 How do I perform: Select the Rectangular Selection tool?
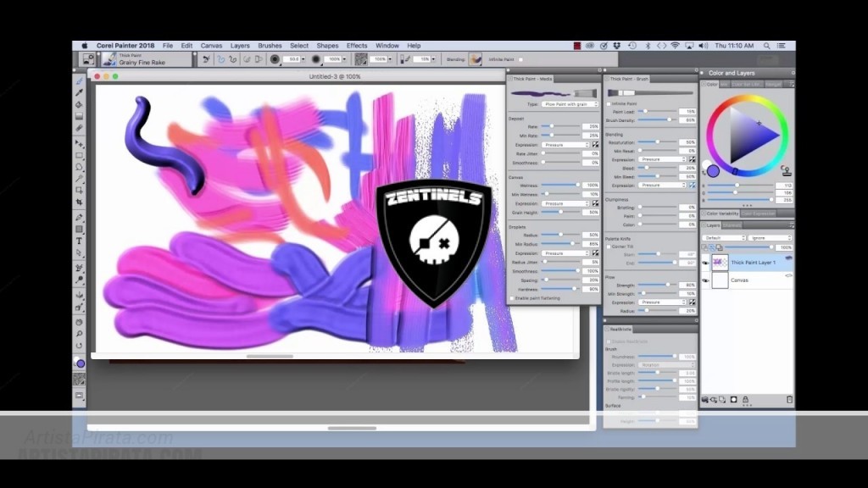(x=79, y=156)
